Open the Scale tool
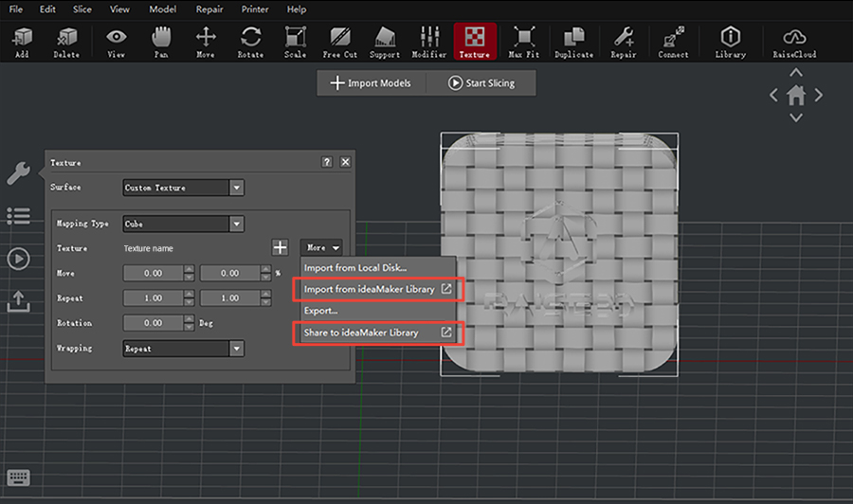 pos(296,42)
